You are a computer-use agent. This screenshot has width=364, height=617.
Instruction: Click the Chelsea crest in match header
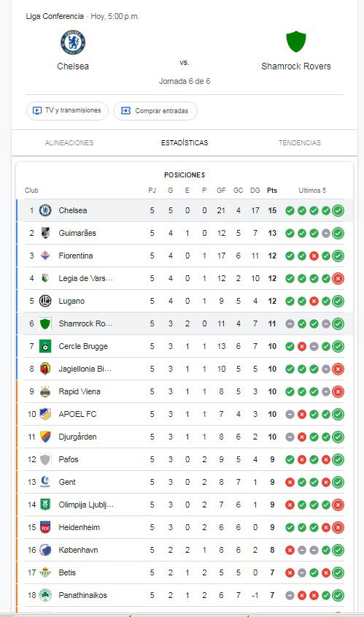point(73,42)
